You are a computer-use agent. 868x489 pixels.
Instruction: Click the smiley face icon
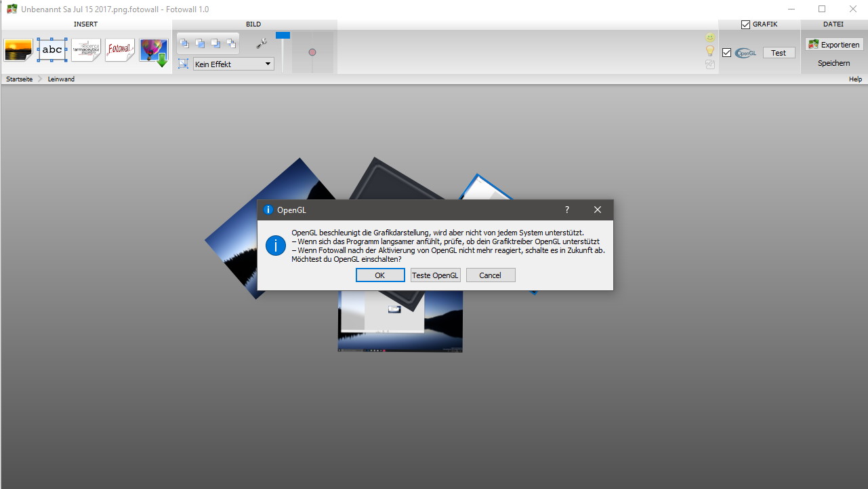pos(710,37)
